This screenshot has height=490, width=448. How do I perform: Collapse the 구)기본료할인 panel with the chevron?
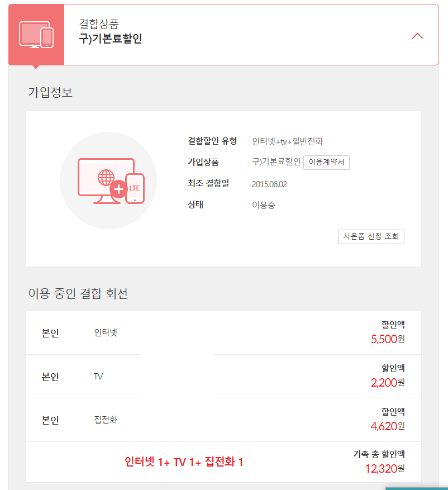tap(417, 36)
